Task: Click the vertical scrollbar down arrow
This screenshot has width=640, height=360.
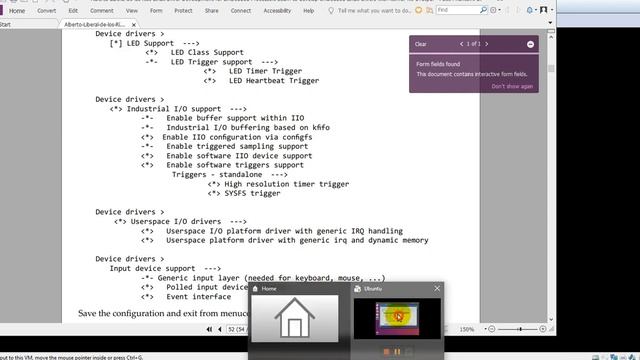Action: click(x=551, y=319)
